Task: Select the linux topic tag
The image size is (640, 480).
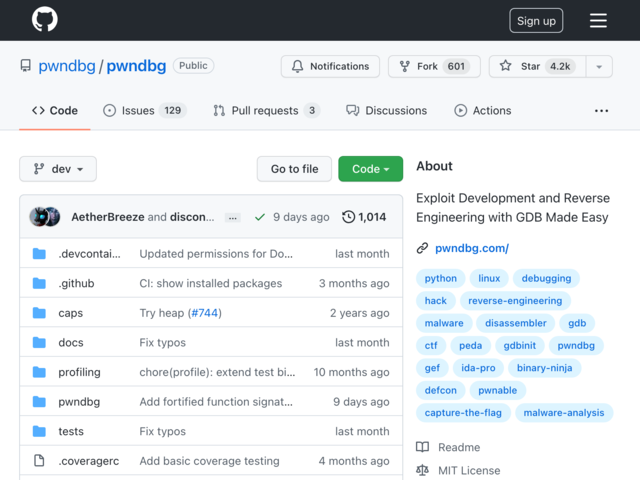Action: [489, 278]
